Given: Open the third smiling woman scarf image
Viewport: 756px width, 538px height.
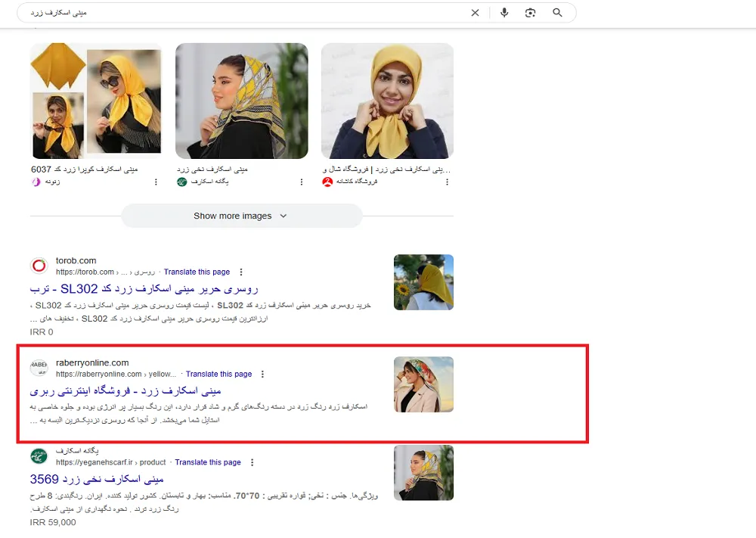Looking at the screenshot, I should coord(387,101).
